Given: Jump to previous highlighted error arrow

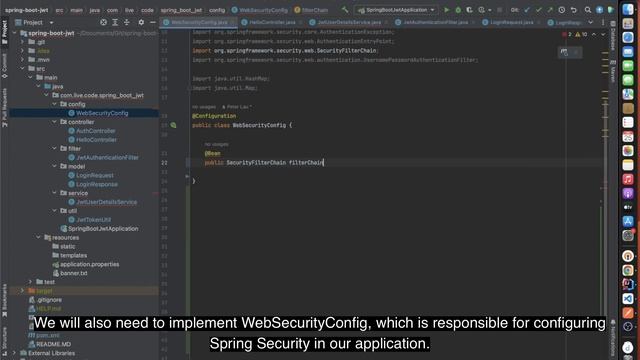Looking at the screenshot, I should coord(594,34).
